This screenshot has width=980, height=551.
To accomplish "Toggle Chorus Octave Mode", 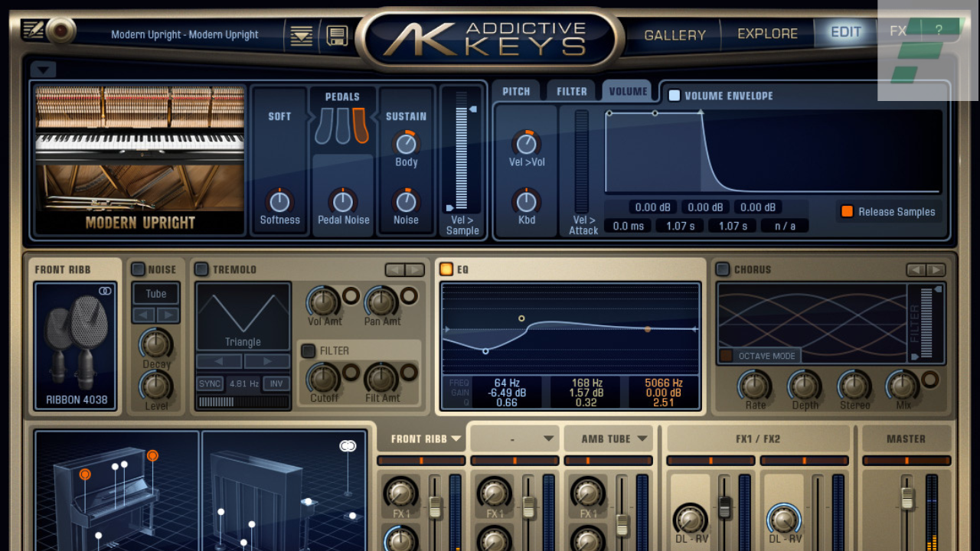I will (760, 356).
